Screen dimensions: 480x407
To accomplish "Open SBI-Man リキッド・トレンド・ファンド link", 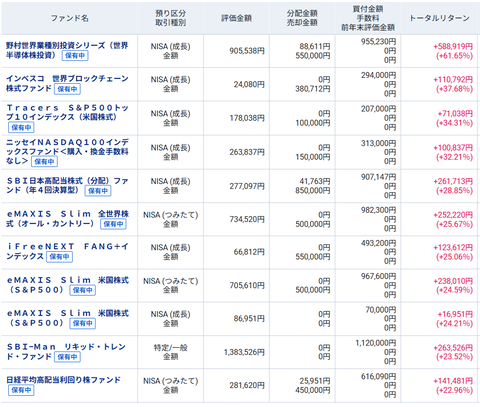I will tap(66, 351).
